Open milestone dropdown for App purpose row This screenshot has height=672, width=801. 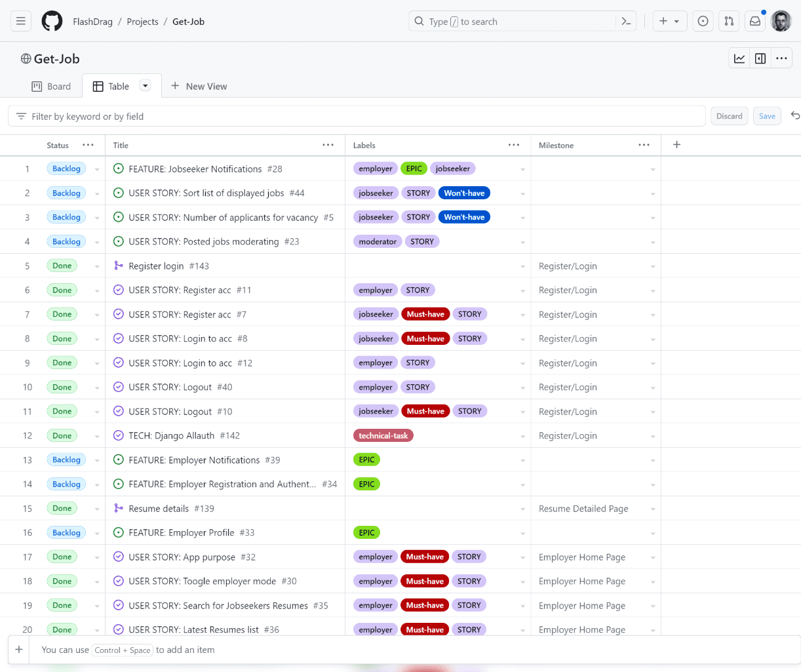click(x=653, y=557)
